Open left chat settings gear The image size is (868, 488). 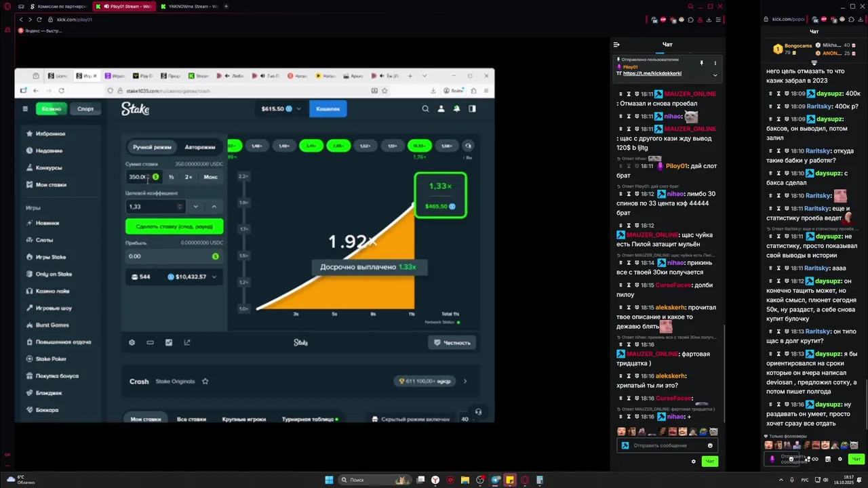(x=693, y=462)
